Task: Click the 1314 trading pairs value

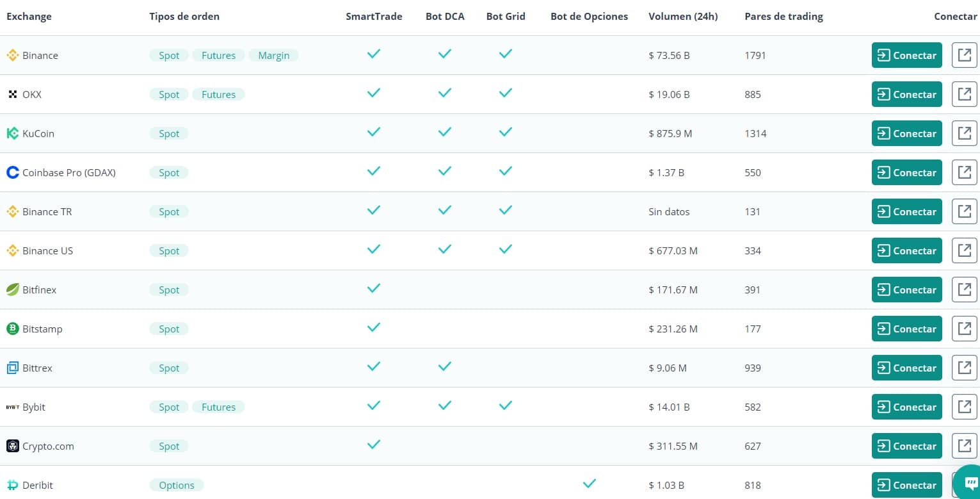Action: (755, 133)
